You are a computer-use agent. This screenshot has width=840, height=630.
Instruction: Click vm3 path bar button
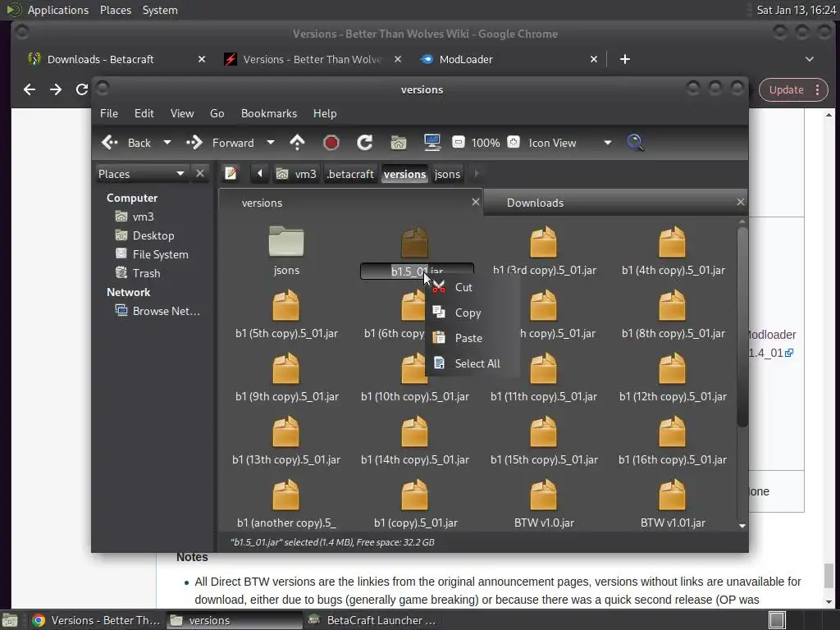296,174
